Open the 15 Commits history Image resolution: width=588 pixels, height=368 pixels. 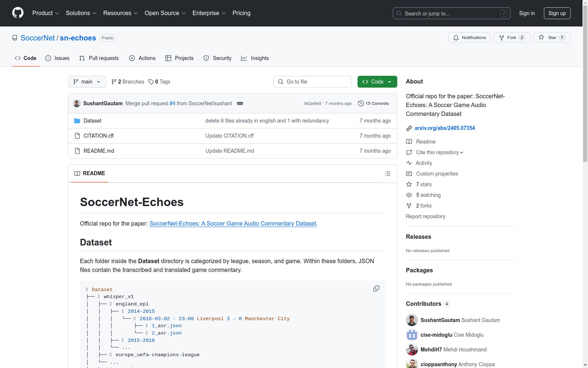(373, 103)
